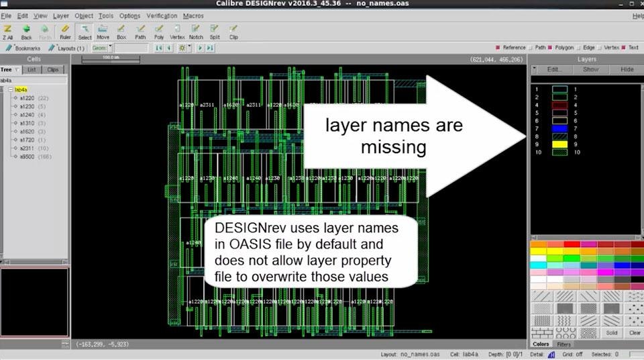Click the Z All zoom tool

(7, 32)
